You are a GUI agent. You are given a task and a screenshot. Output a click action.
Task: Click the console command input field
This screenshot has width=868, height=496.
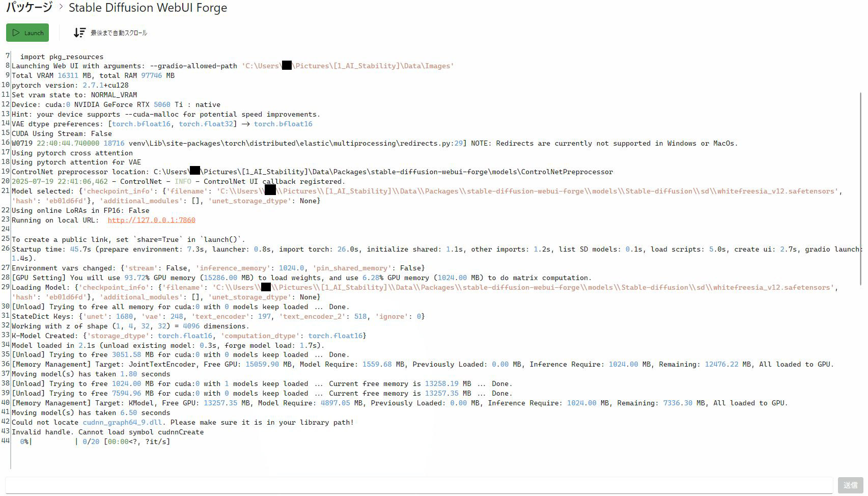click(419, 485)
